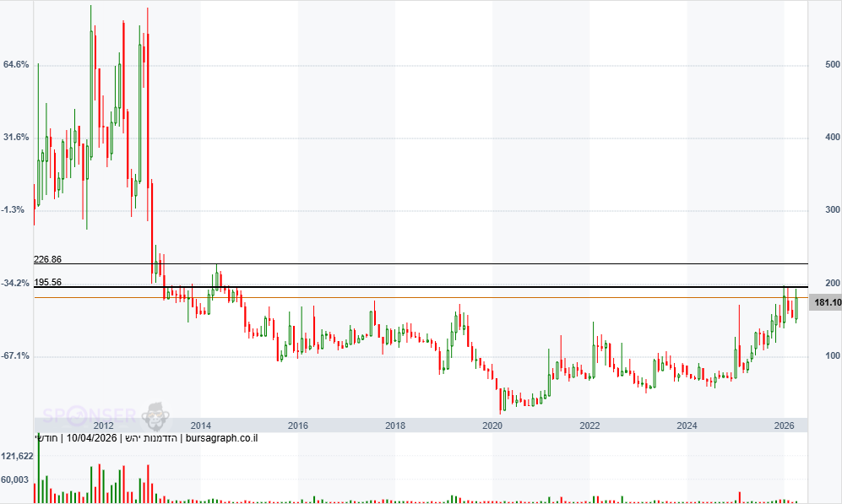
Task: Click the 31.6% percentage axis label
Action: [16, 138]
